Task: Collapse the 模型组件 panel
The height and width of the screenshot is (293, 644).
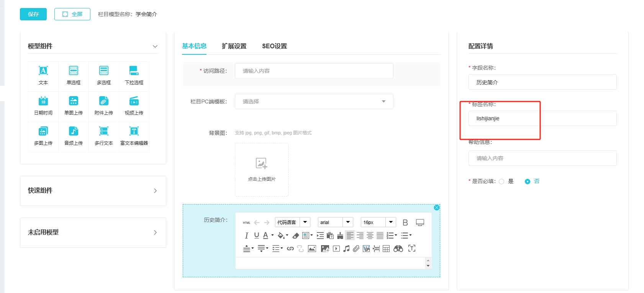Action: [155, 46]
